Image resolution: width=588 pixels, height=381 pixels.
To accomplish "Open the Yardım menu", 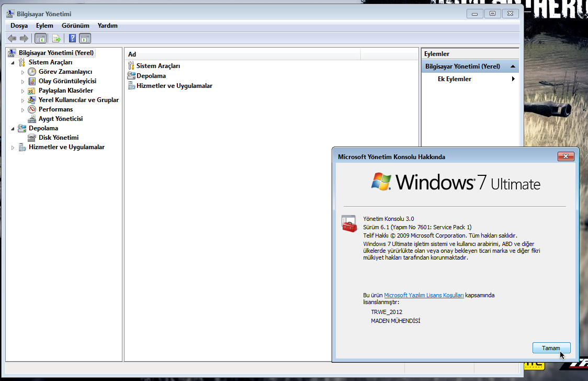I will tap(108, 26).
